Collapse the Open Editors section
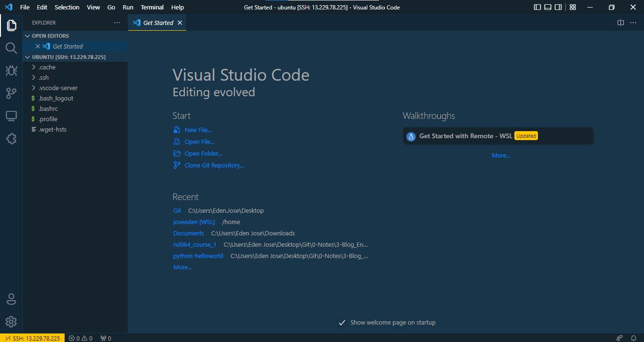The width and height of the screenshot is (644, 342). [x=50, y=36]
